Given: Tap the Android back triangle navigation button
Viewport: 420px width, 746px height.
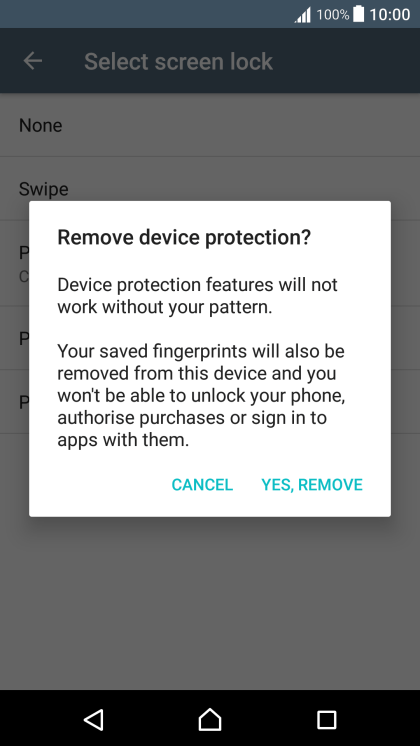Looking at the screenshot, I should click(94, 719).
